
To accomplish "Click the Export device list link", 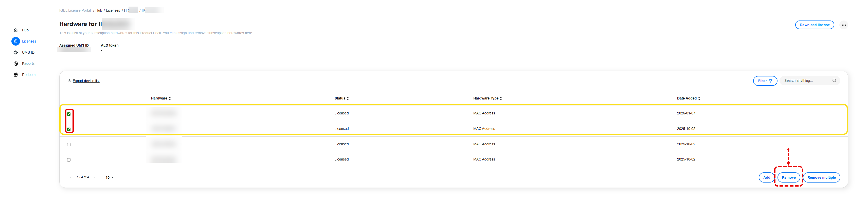I will coord(86,81).
